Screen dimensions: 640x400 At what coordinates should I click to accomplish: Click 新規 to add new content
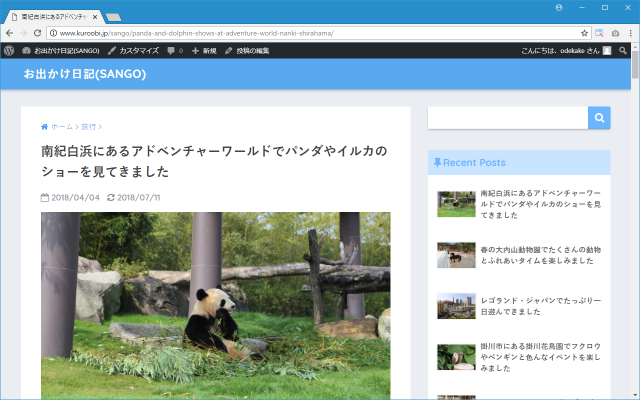(x=204, y=51)
